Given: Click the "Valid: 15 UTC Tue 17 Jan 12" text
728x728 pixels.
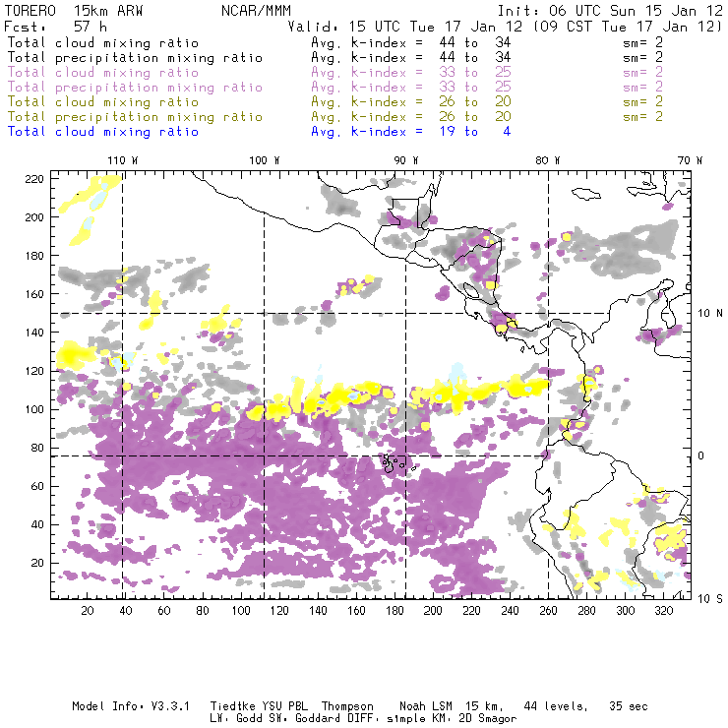Looking at the screenshot, I should click(x=405, y=27).
